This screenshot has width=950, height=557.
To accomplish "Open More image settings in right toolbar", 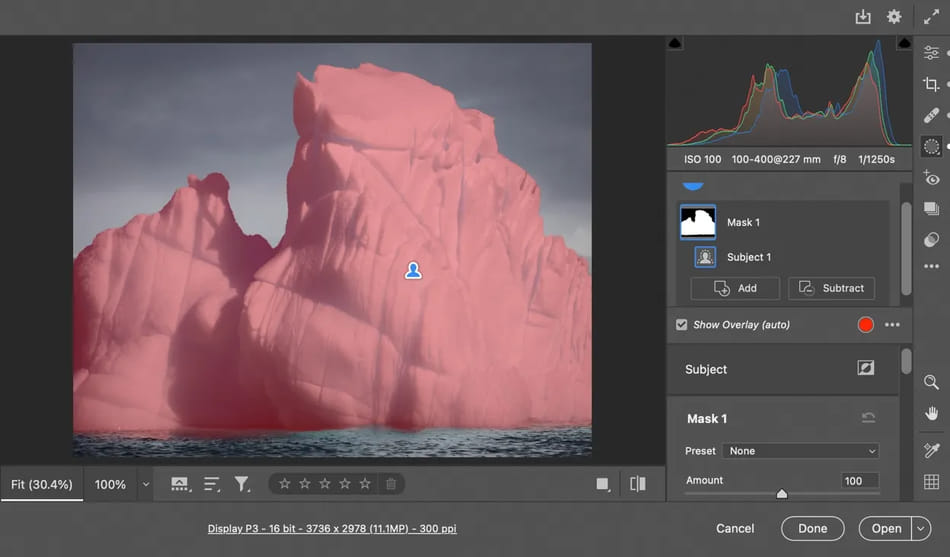I will 931,266.
